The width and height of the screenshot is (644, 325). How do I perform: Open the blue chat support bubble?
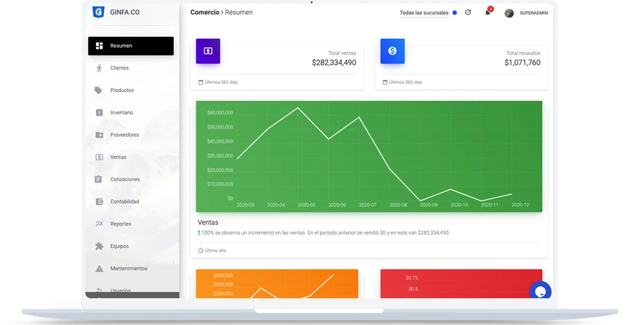tap(540, 290)
